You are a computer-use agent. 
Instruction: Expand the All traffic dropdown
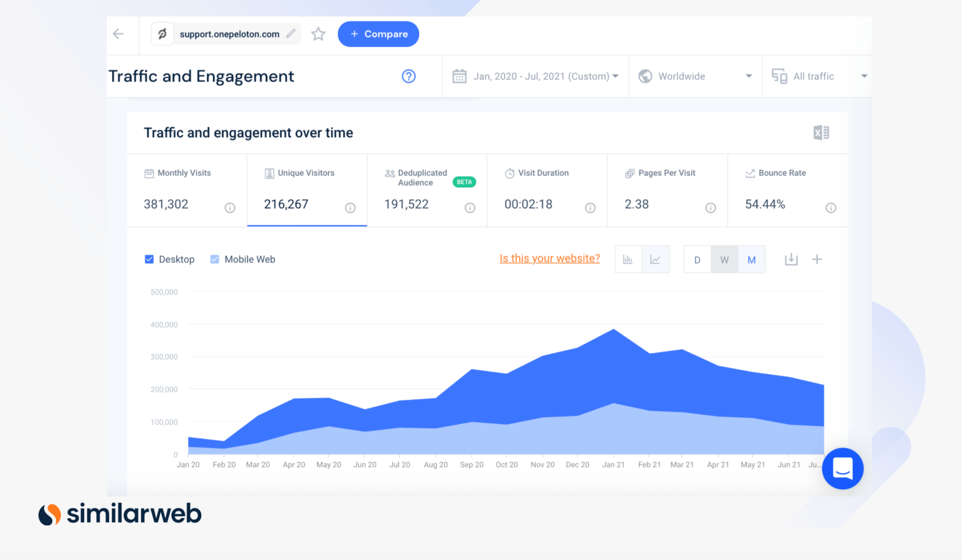(819, 76)
